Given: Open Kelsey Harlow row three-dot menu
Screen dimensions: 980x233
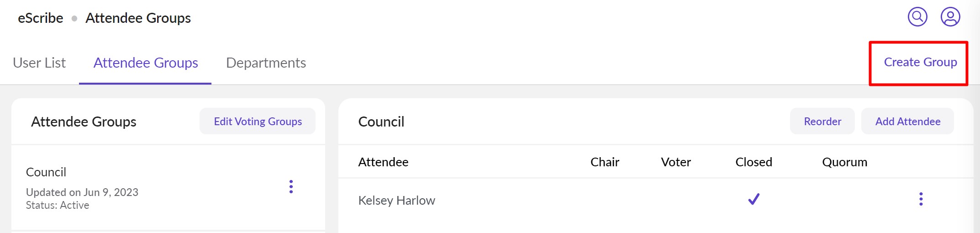Looking at the screenshot, I should click(921, 199).
